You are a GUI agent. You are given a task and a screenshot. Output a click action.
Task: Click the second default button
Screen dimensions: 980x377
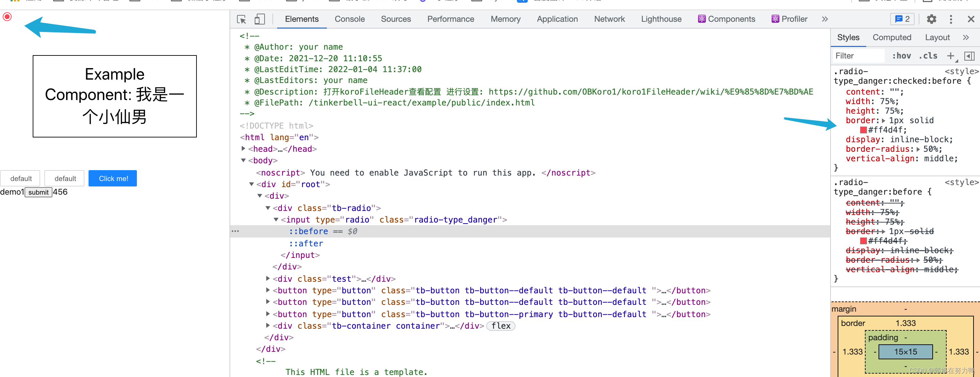(64, 178)
